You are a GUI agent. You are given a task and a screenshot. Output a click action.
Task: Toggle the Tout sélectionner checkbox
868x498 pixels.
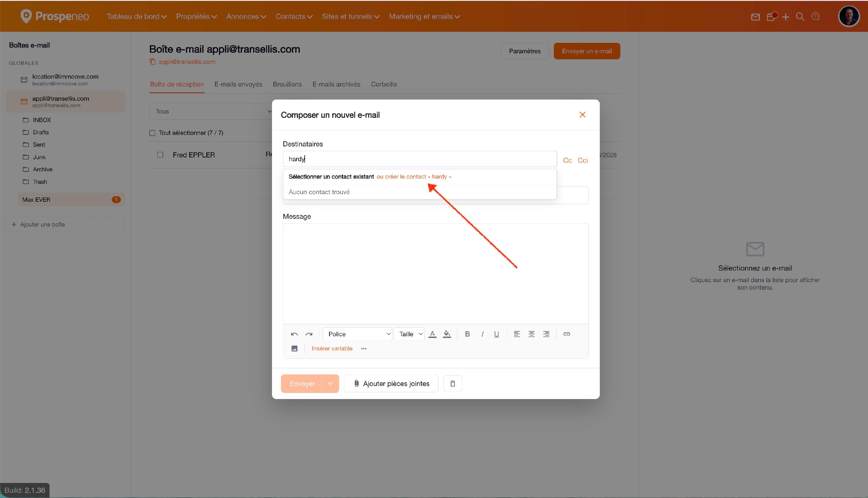coord(152,133)
